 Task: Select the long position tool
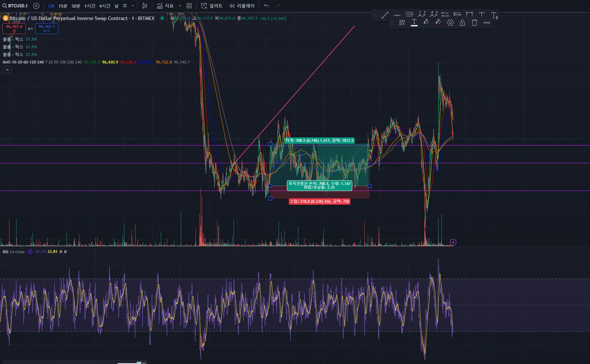click(445, 14)
